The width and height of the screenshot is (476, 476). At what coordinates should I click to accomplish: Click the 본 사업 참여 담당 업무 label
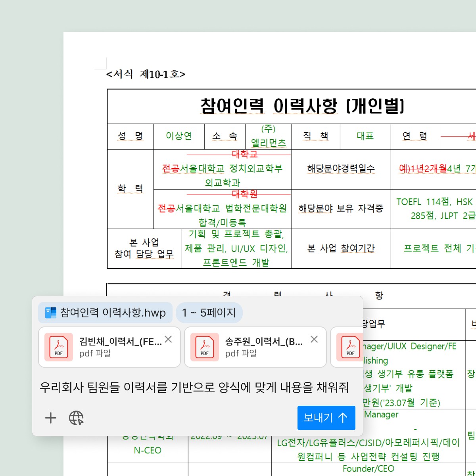[x=144, y=248]
